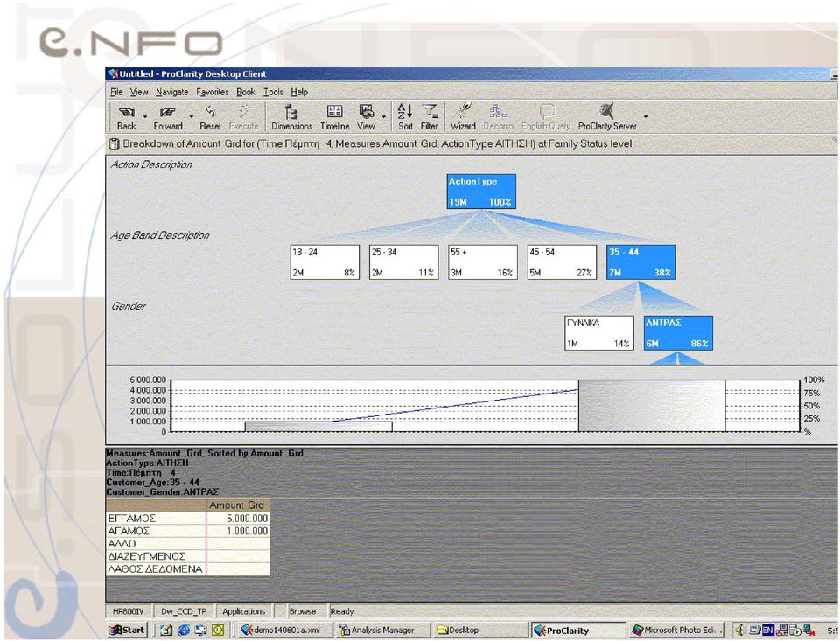The height and width of the screenshot is (641, 840).
Task: Open the File menu
Action: [116, 92]
